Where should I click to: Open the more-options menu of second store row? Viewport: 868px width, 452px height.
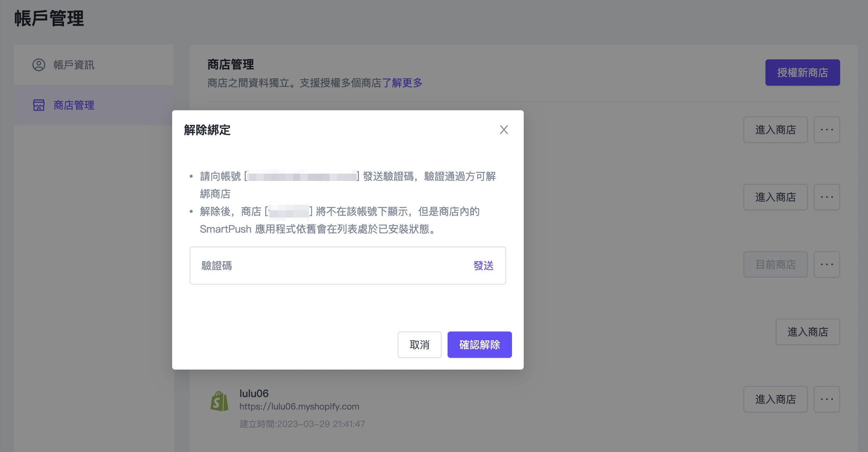tap(827, 197)
